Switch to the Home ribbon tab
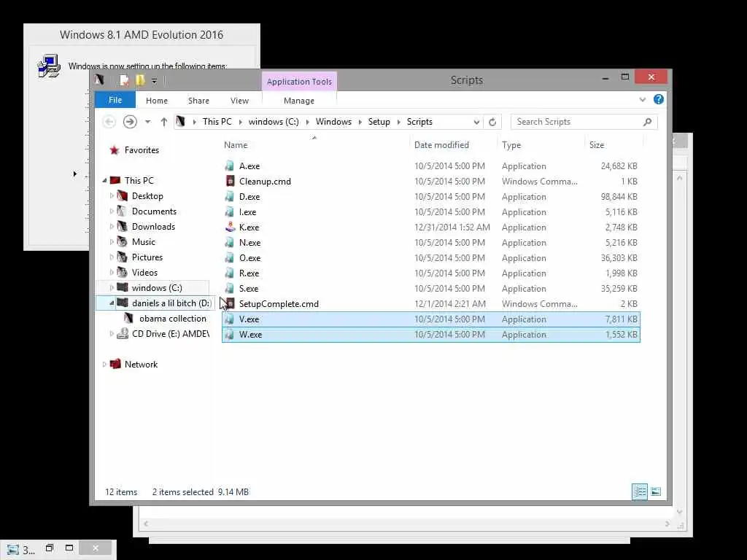Screen dimensions: 747x560 click(x=157, y=101)
